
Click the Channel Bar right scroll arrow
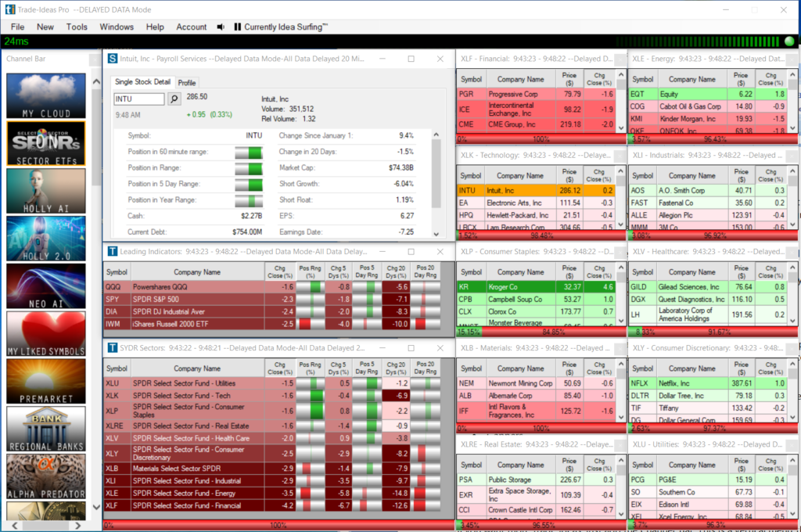(x=77, y=525)
